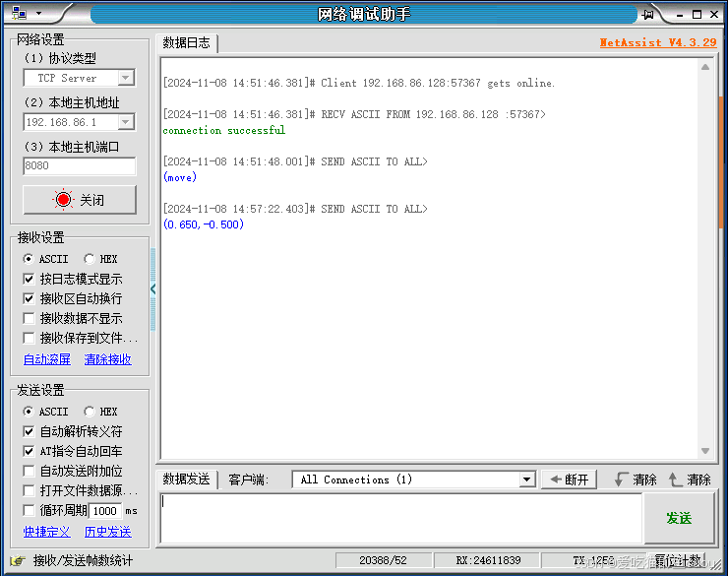The width and height of the screenshot is (728, 576).
Task: Click the 复位计数 reset button
Action: tap(679, 560)
